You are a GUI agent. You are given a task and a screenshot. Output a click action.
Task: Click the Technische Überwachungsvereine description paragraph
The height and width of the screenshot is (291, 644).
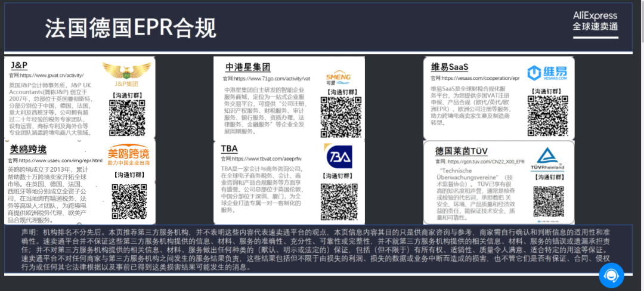477,194
